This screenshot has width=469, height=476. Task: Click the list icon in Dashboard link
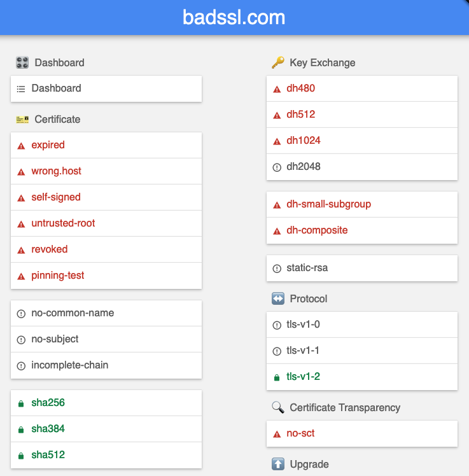coord(21,89)
